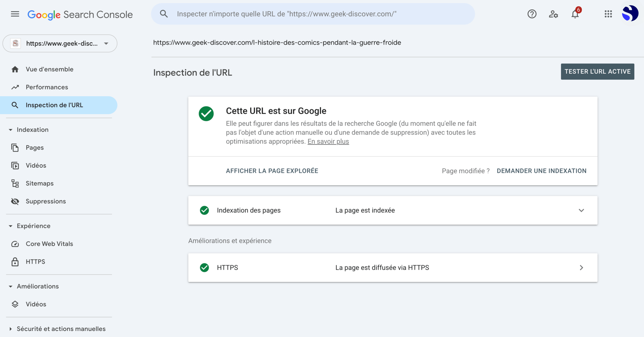Viewport: 644px width, 337px height.
Task: Click the HTTPS padlock icon in sidebar
Action: click(x=15, y=262)
